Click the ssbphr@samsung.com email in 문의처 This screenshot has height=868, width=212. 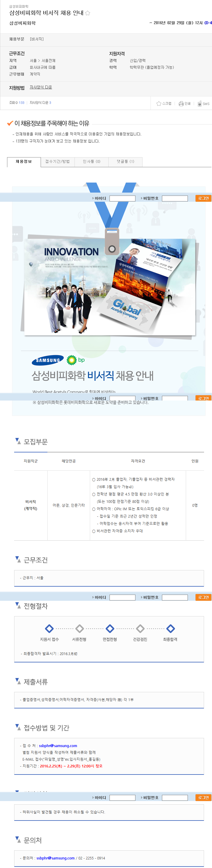click(x=56, y=858)
